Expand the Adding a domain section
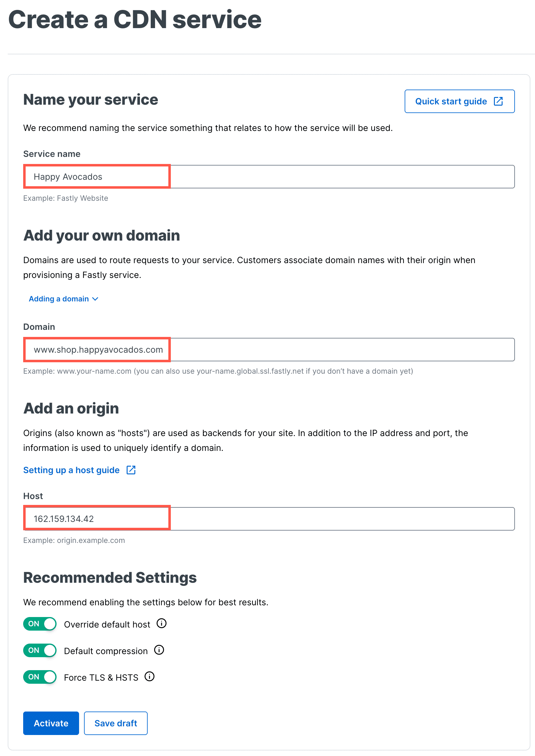 point(59,299)
